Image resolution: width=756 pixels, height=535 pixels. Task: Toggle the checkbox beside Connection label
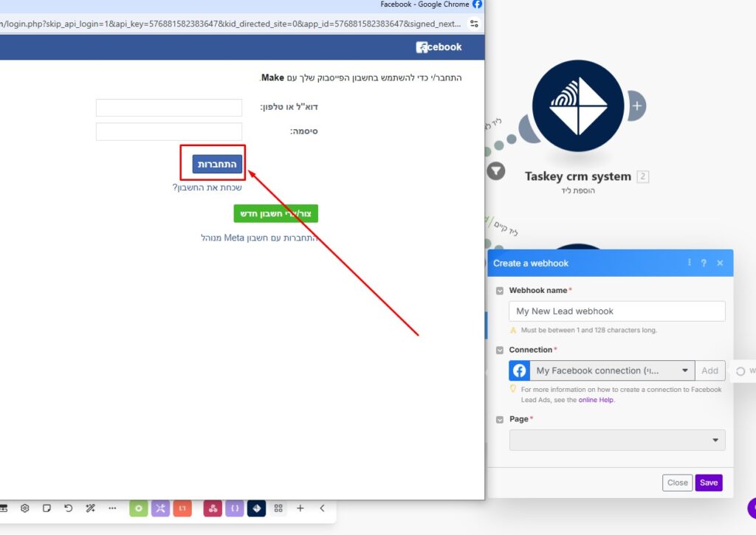(500, 350)
